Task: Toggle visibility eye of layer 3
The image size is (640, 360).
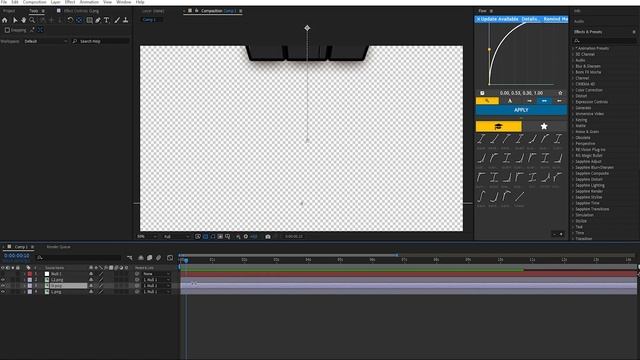Action: [3, 286]
